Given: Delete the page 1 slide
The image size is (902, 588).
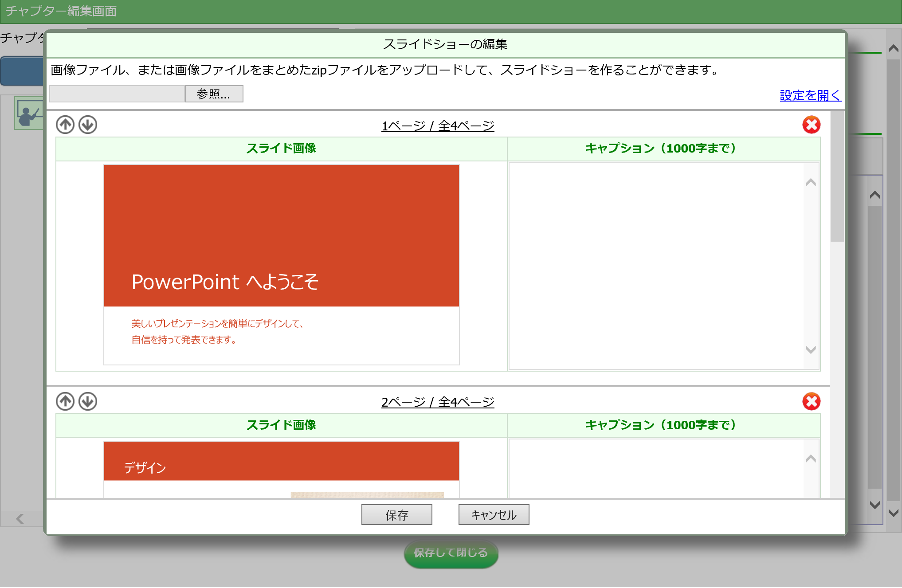Looking at the screenshot, I should point(811,125).
